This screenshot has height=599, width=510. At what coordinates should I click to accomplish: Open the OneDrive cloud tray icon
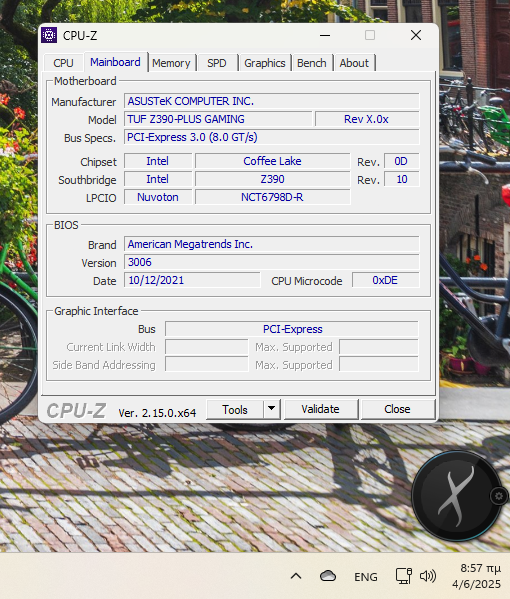pos(328,576)
